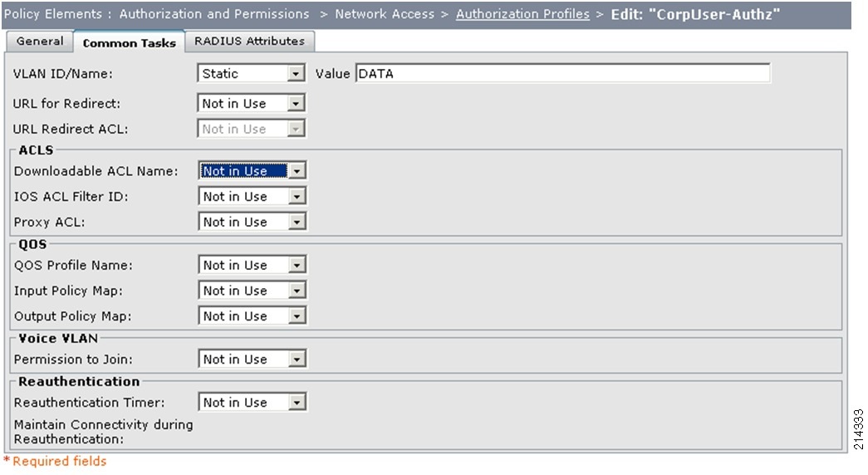
Task: Click the arrow button on the VLAN ID/Name combo
Action: 296,74
